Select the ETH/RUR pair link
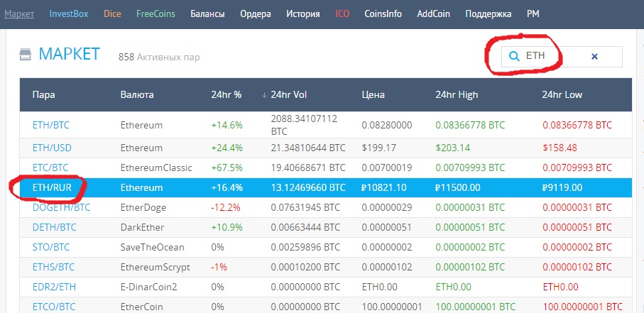644x313 pixels. [52, 187]
